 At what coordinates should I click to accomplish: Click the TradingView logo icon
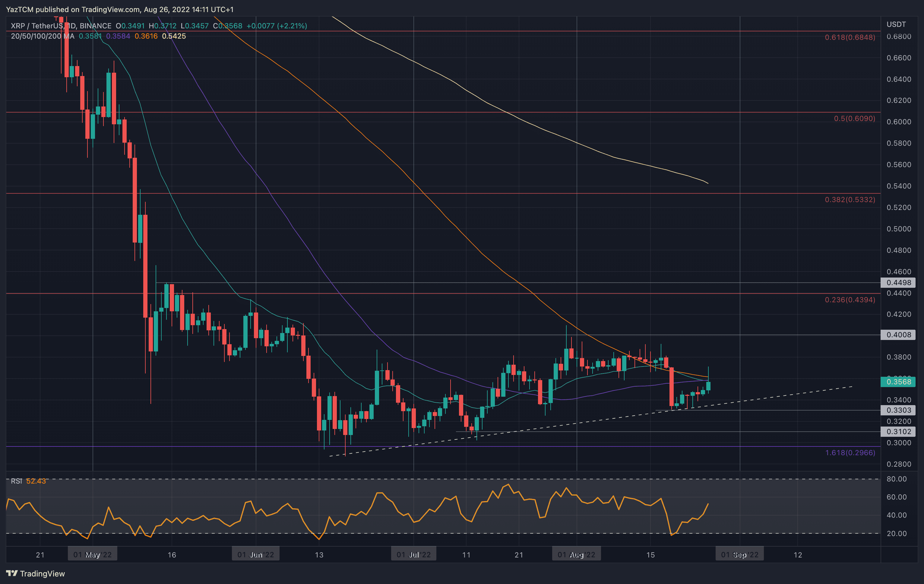pos(12,573)
